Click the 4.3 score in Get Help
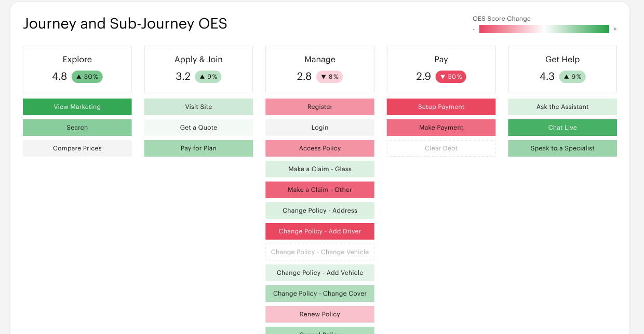Image resolution: width=644 pixels, height=334 pixels. click(x=547, y=77)
